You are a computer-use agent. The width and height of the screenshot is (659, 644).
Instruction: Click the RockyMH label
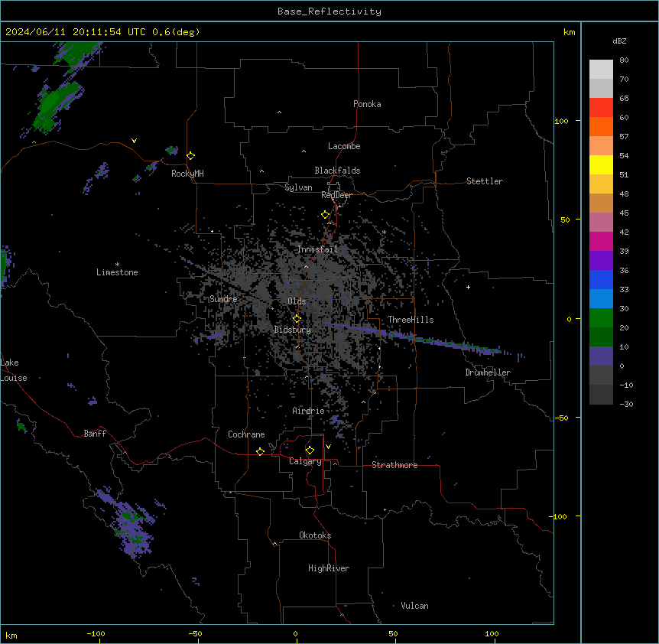pos(187,174)
